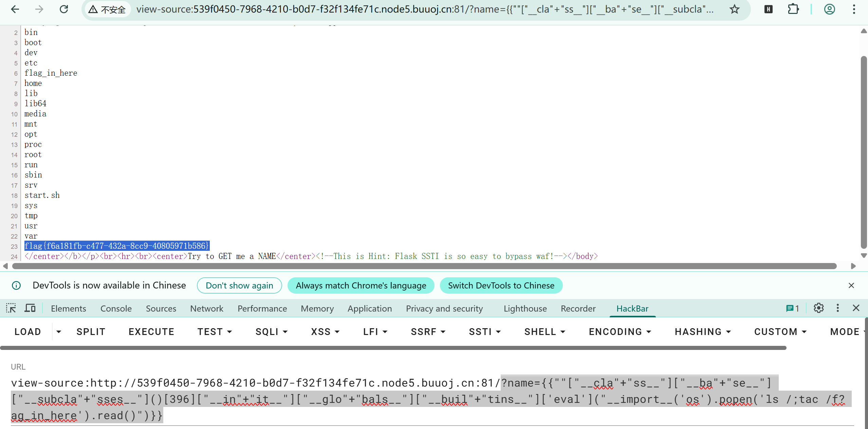Expand the ENCODING dropdown menu
This screenshot has width=868, height=429.
tap(620, 332)
